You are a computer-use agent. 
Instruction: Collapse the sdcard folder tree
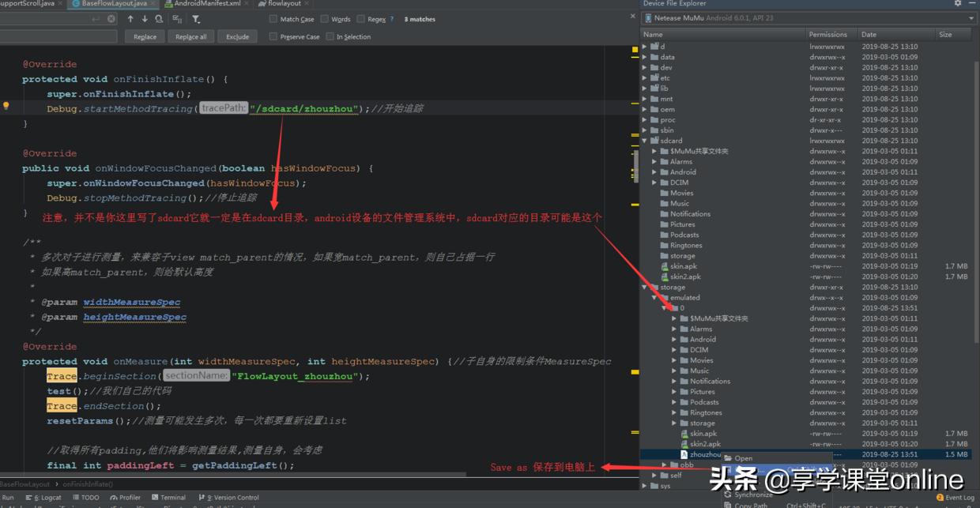(x=646, y=141)
